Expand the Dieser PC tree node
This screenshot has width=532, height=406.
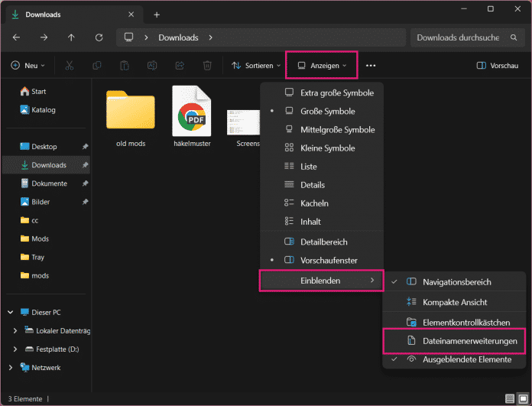11,313
